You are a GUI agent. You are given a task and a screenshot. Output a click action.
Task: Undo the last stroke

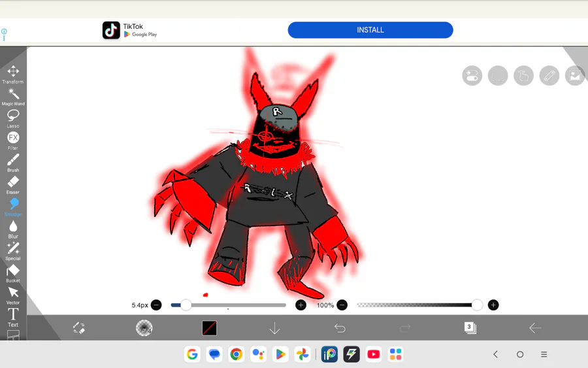tap(340, 328)
